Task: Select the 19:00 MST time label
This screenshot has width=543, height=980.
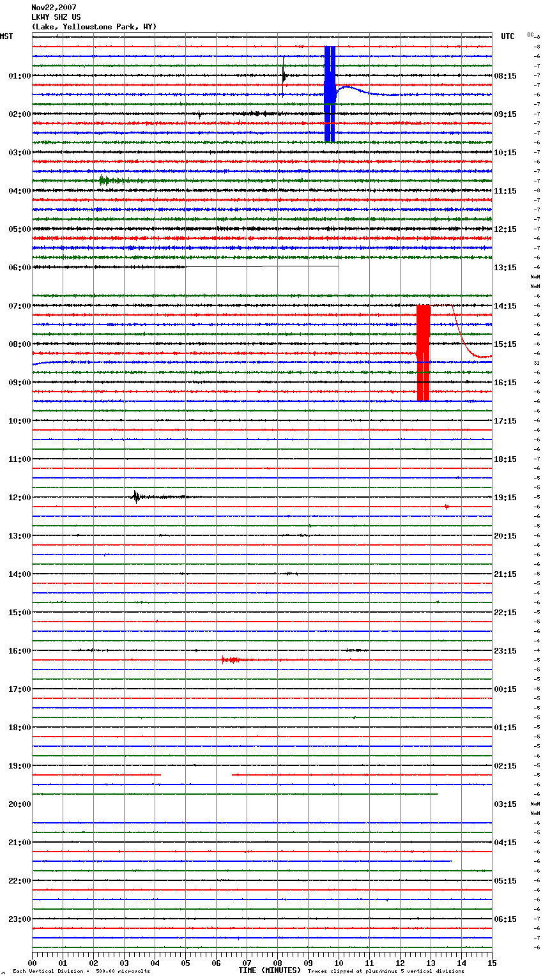Action: (20, 766)
